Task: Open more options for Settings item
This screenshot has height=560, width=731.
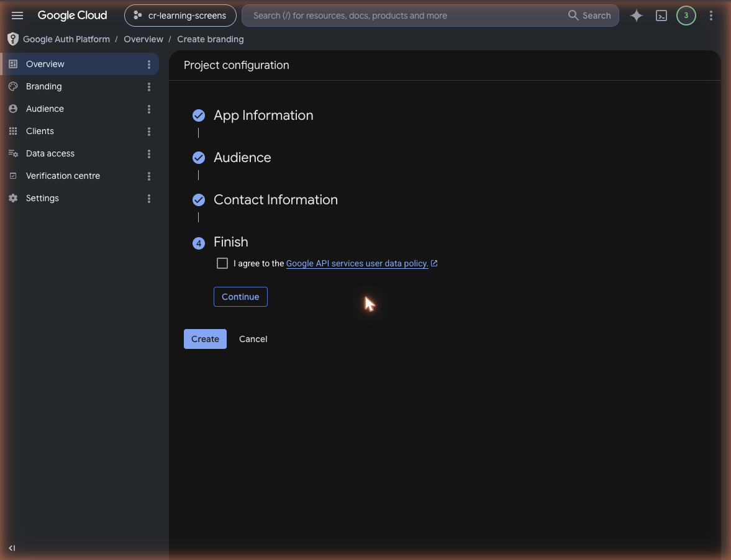Action: click(x=149, y=199)
